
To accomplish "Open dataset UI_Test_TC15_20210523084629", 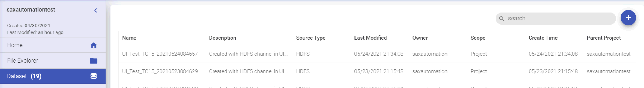I will click(160, 71).
